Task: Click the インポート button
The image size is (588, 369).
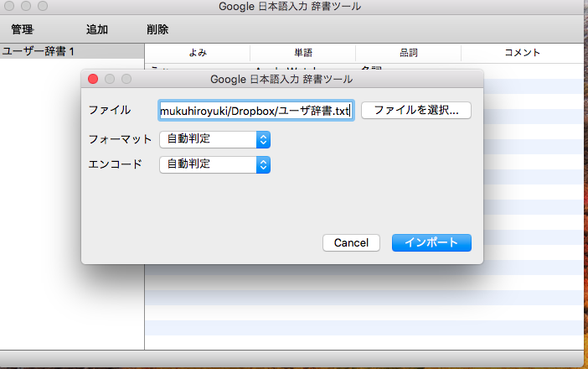Action: click(x=431, y=243)
